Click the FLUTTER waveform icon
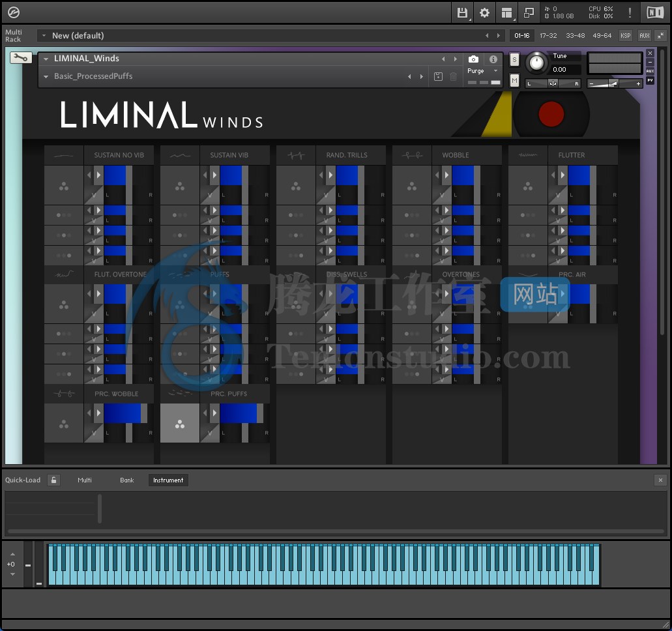This screenshot has height=631, width=672. [x=528, y=154]
